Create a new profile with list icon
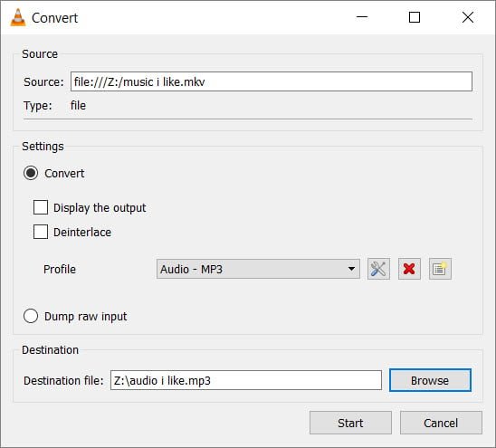 point(440,269)
